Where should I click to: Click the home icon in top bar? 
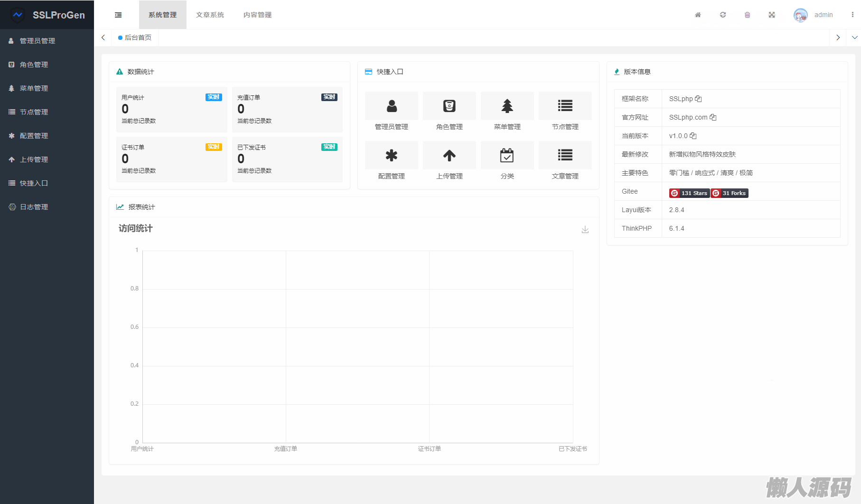tap(698, 15)
